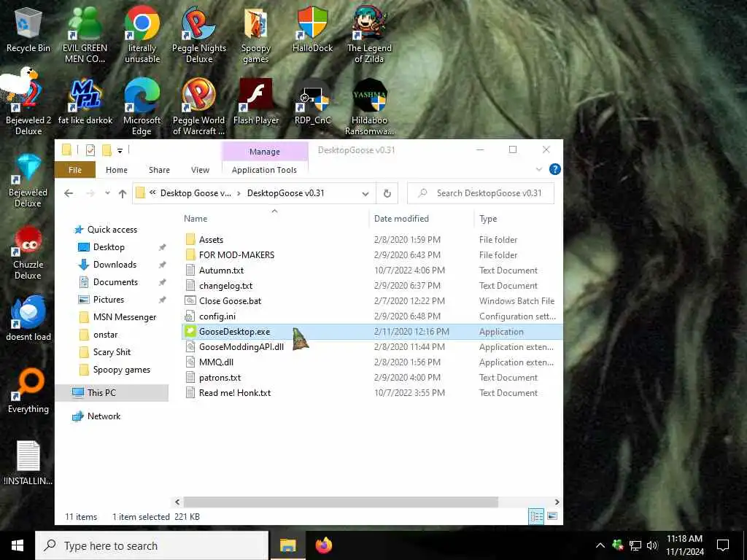The height and width of the screenshot is (560, 747).
Task: Click the Manage contextual tab
Action: pos(264,152)
